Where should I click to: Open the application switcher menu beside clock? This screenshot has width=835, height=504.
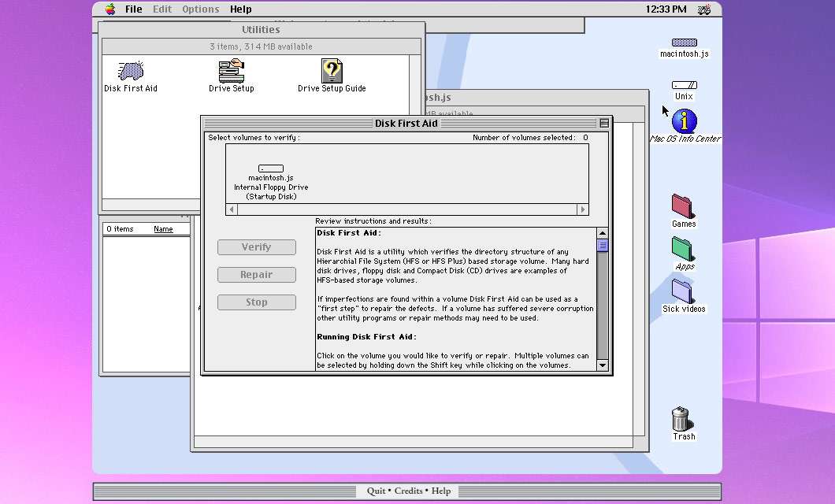click(x=704, y=9)
